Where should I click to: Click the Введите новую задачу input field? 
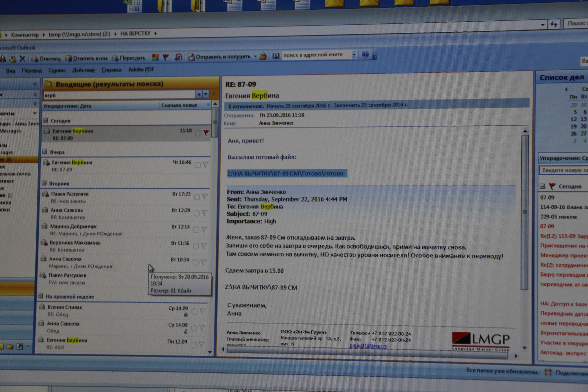tap(564, 170)
